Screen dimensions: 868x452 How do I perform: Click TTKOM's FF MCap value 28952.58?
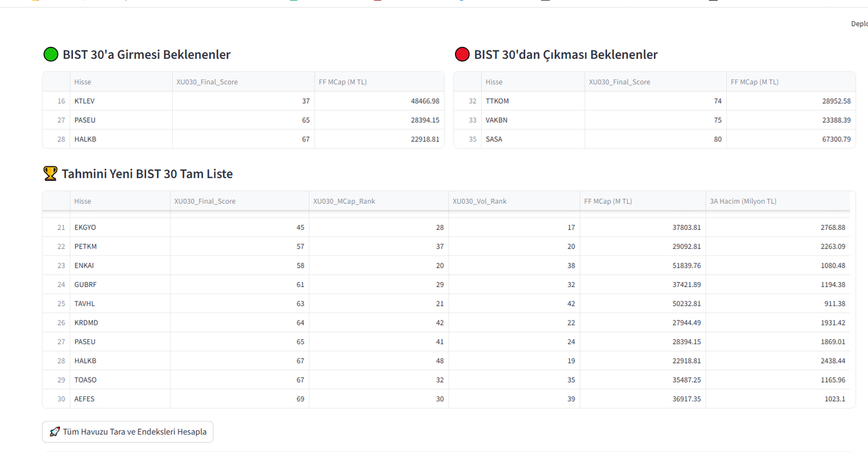click(791, 101)
